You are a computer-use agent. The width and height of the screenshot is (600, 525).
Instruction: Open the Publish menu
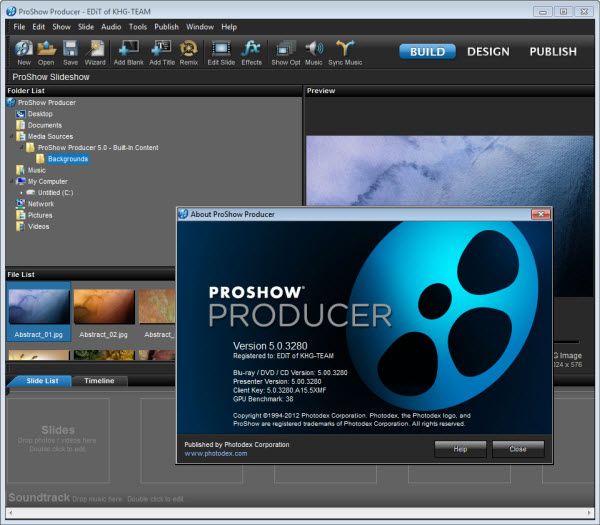click(x=166, y=27)
